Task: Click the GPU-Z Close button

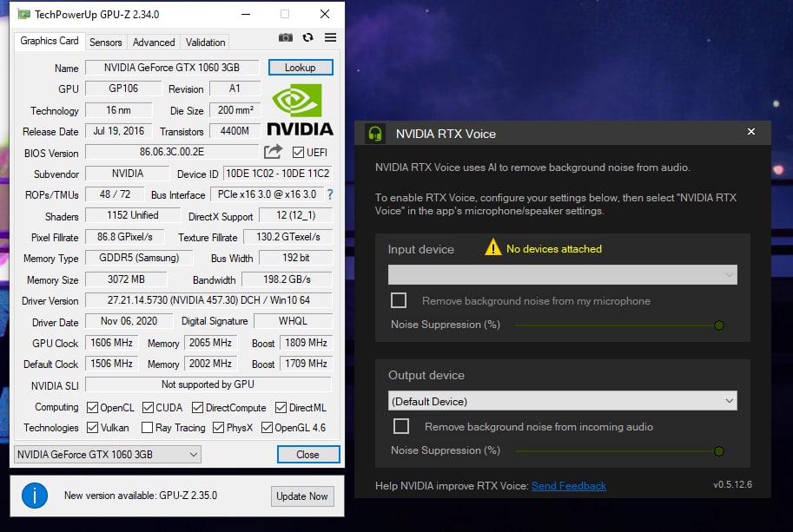Action: [308, 454]
